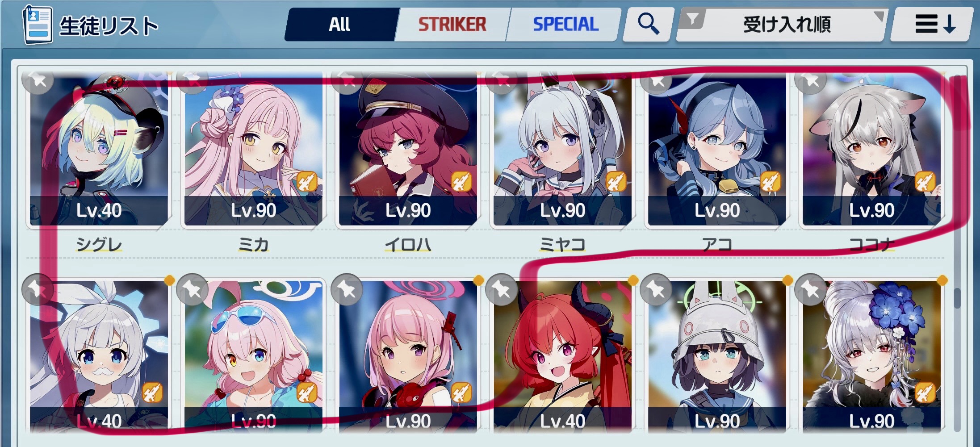Click the filter funnel icon

click(x=692, y=19)
